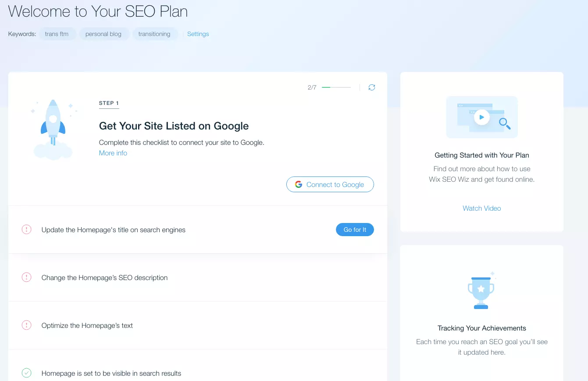Open the Settings link for keywords
Screen dimensions: 588x381
[198, 34]
